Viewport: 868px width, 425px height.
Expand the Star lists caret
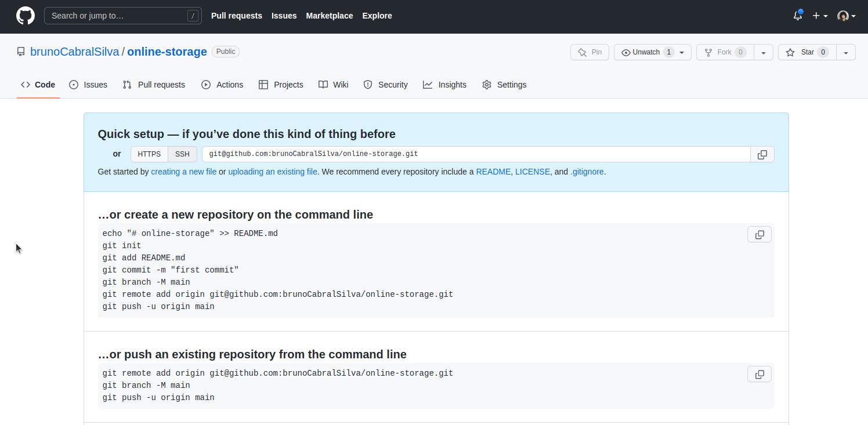pyautogui.click(x=846, y=52)
